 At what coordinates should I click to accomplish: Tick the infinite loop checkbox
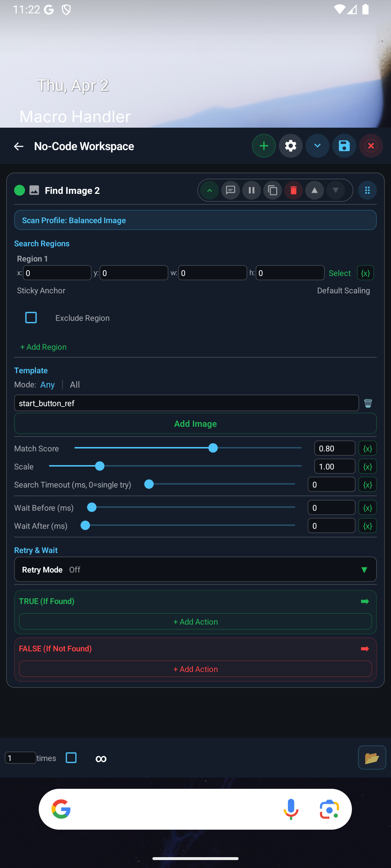click(71, 758)
